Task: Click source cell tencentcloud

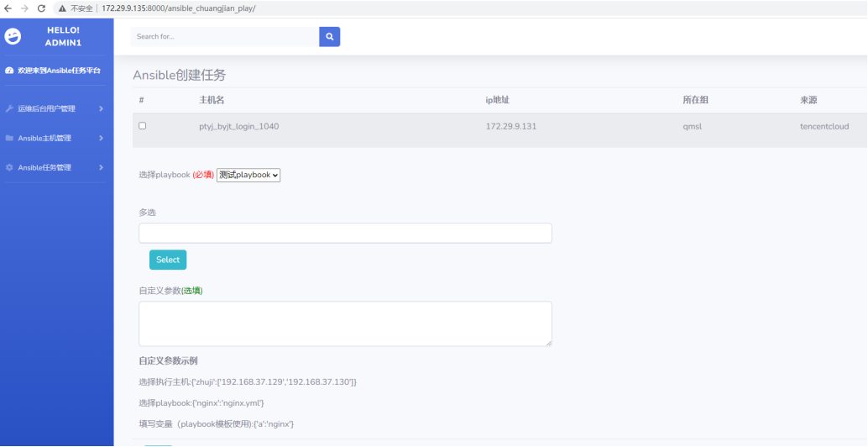Action: click(824, 126)
